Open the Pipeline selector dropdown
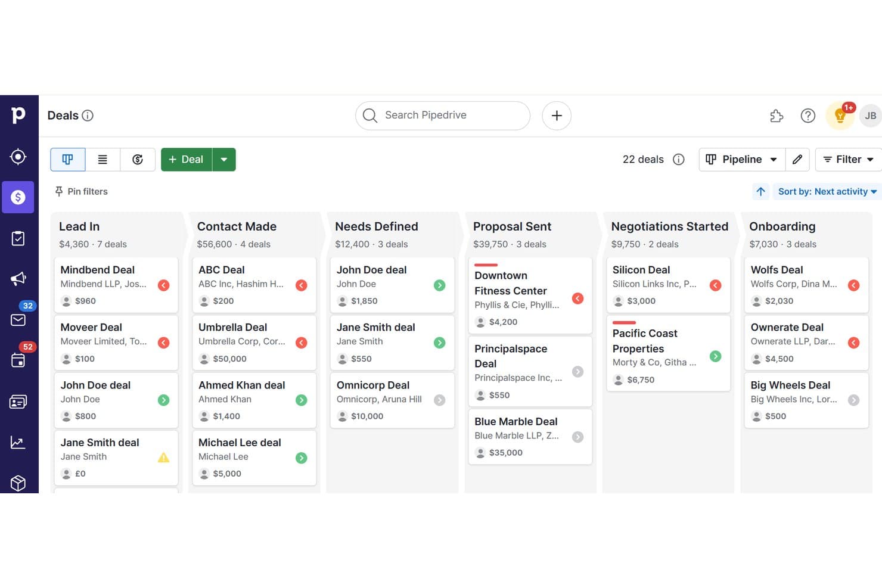This screenshot has height=588, width=882. coord(741,159)
